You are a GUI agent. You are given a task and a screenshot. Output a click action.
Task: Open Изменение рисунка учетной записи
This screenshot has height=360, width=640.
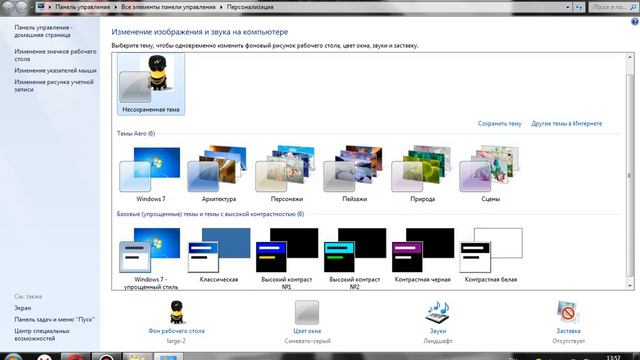pos(54,85)
